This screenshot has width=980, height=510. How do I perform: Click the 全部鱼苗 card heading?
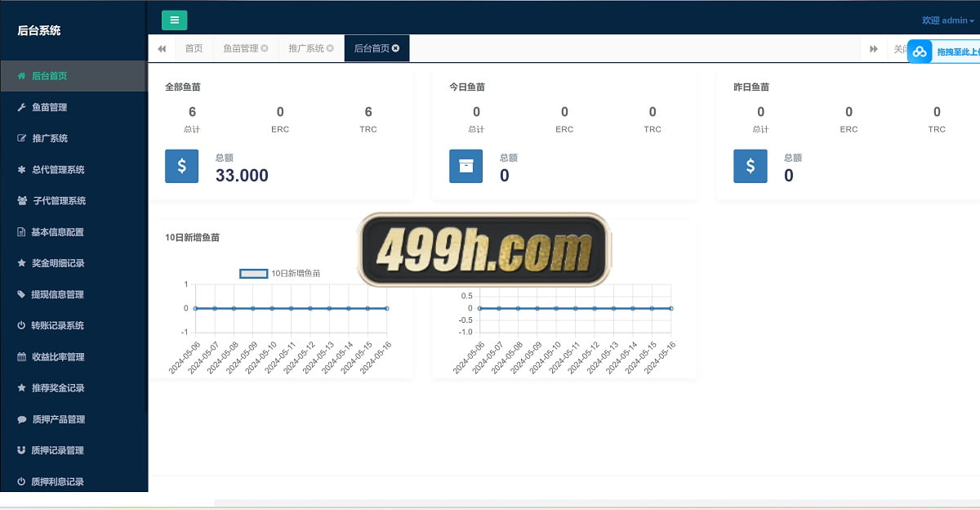pyautogui.click(x=181, y=87)
